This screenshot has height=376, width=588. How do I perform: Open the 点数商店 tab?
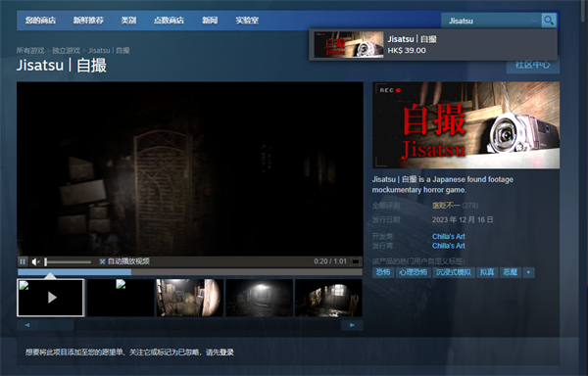(x=169, y=21)
